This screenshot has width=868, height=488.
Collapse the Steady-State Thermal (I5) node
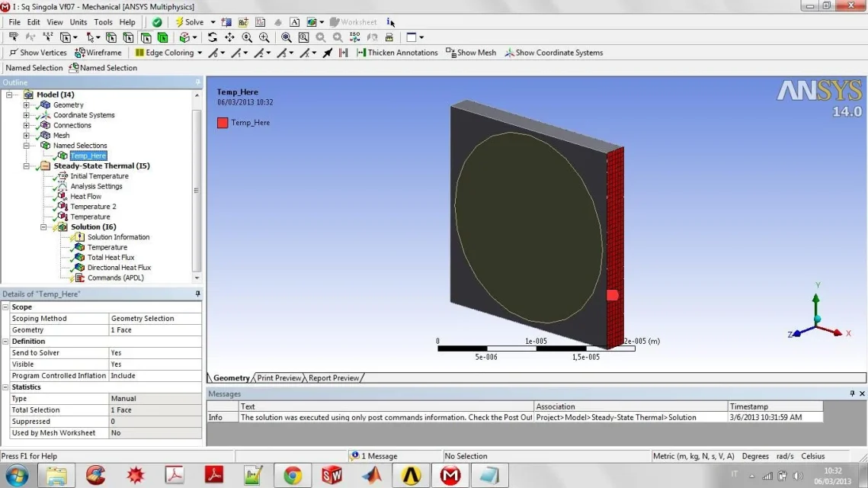click(26, 165)
